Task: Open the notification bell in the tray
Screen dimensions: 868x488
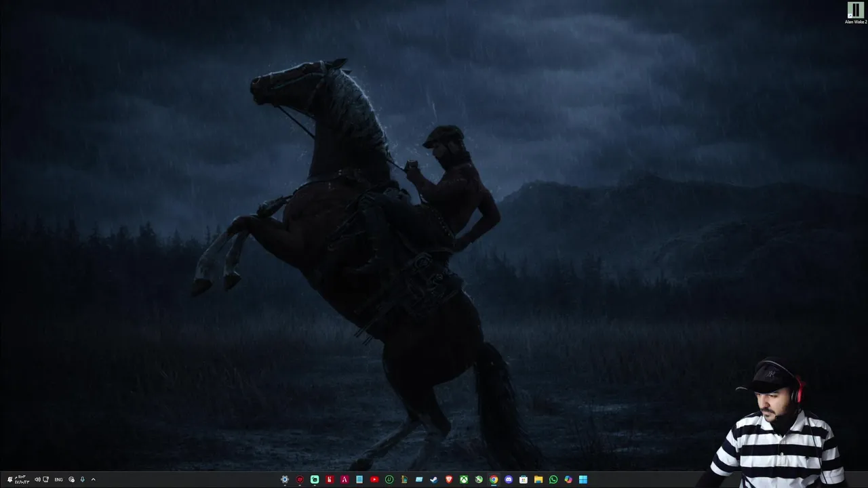Action: tap(9, 479)
